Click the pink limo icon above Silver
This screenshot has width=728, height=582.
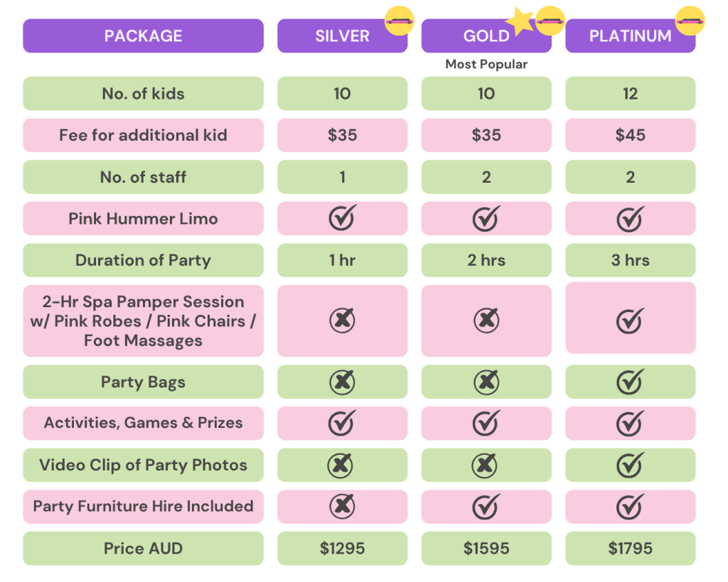coord(399,21)
